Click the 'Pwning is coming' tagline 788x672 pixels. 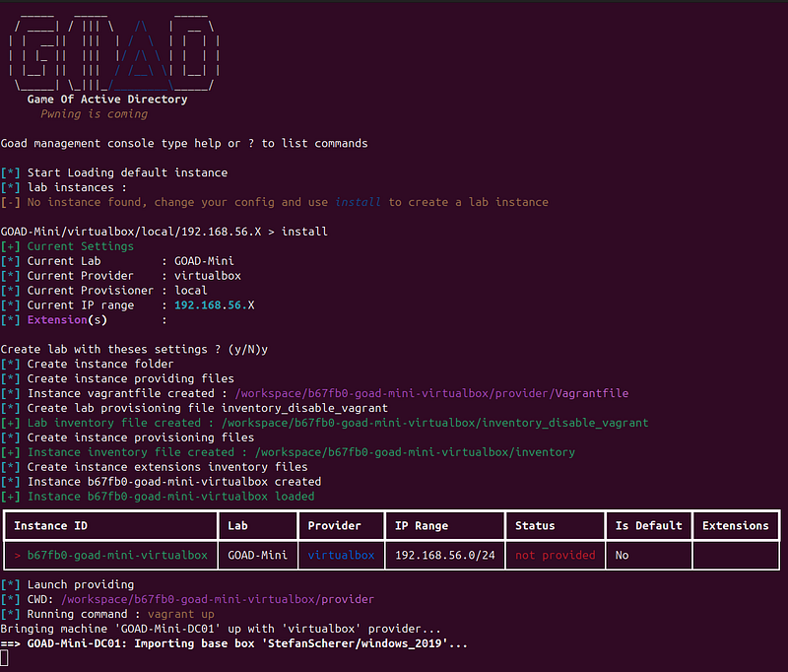(94, 114)
